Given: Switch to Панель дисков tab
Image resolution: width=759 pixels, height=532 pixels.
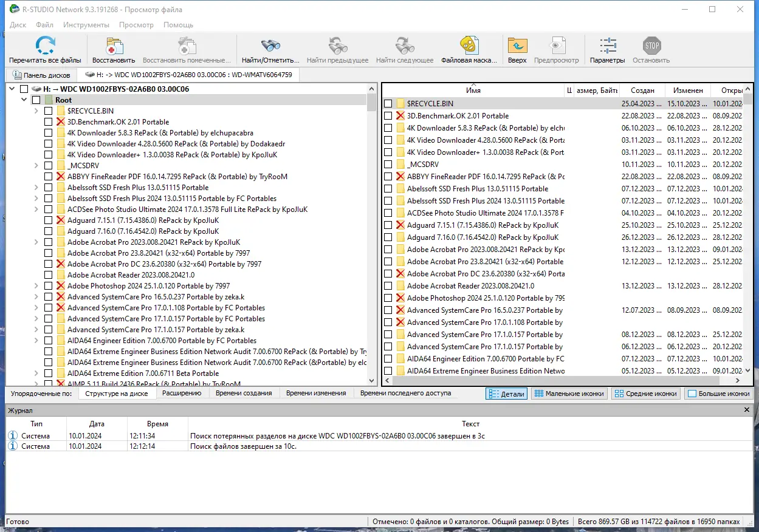Looking at the screenshot, I should [41, 75].
